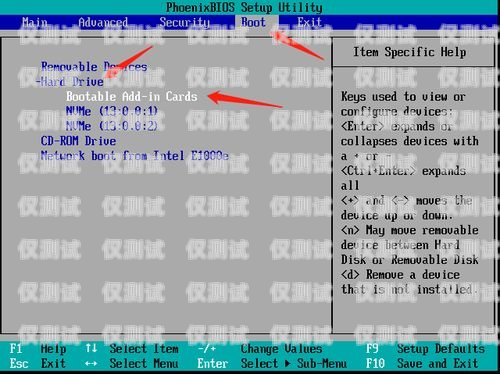Click the F10 Save and Exit hint
Viewport: 500px width, 374px height.
[422, 363]
